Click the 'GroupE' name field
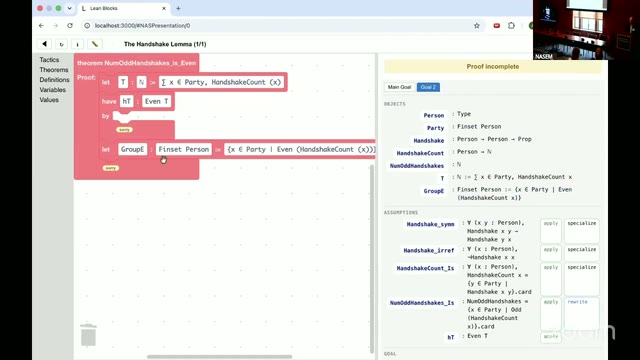The height and width of the screenshot is (360, 640). [x=132, y=149]
